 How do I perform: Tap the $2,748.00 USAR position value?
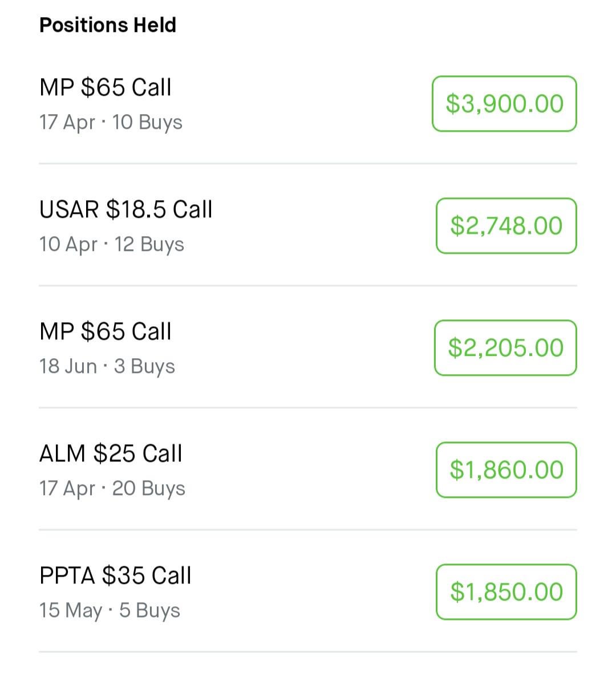[x=506, y=226]
